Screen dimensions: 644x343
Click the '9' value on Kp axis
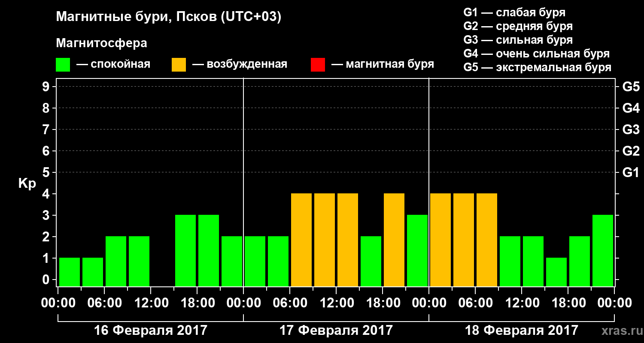tap(47, 87)
